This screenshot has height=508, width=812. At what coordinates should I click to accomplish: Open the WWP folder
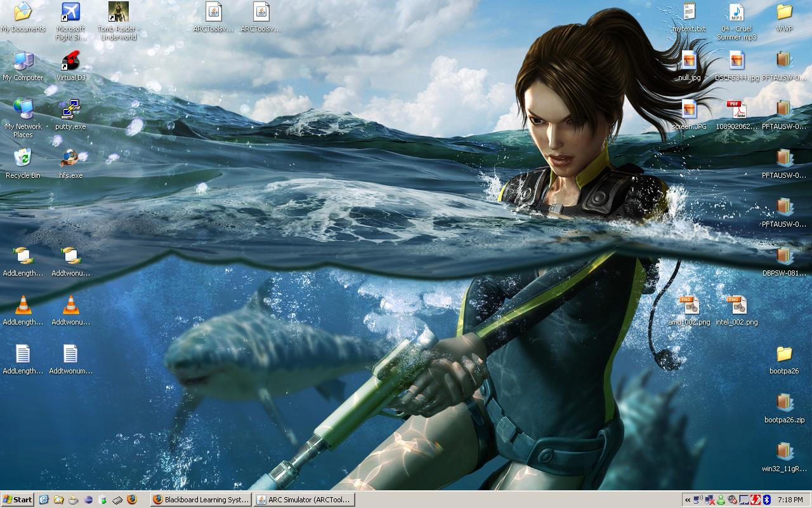(x=784, y=18)
